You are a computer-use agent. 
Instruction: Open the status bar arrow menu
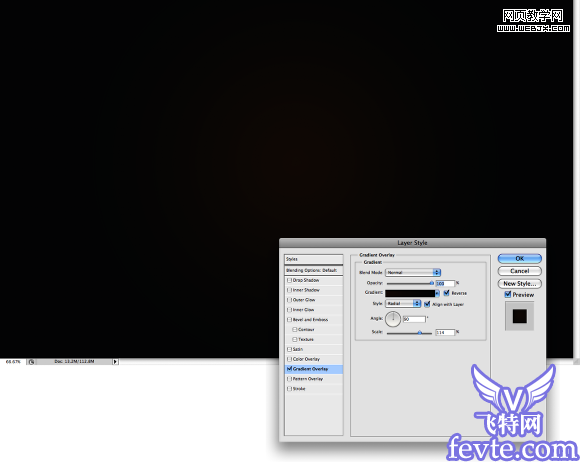pos(115,362)
